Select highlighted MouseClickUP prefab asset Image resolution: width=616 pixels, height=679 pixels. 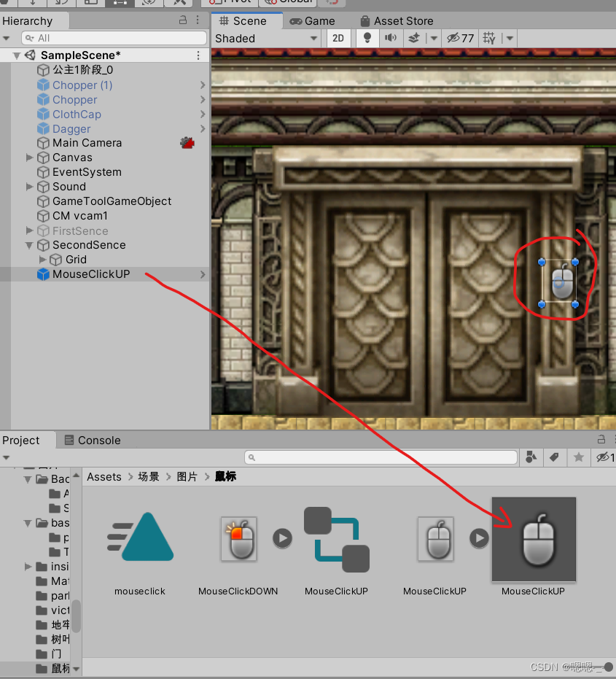(534, 540)
